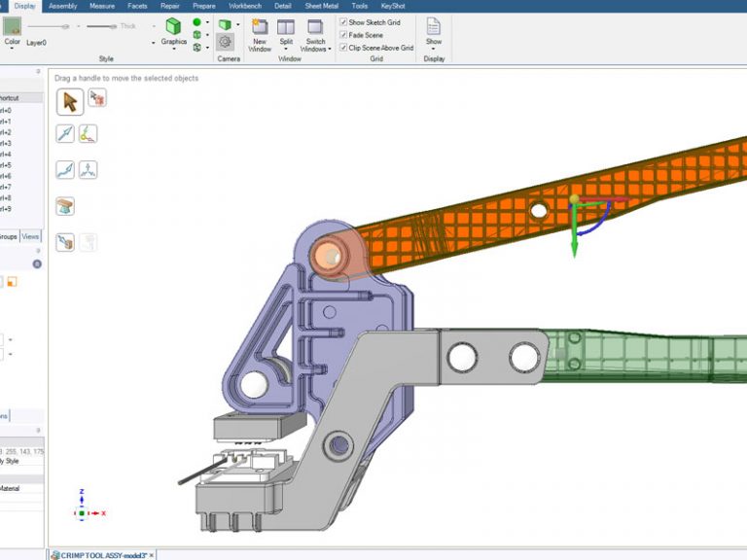Click the green cube edge display icon

click(x=196, y=35)
